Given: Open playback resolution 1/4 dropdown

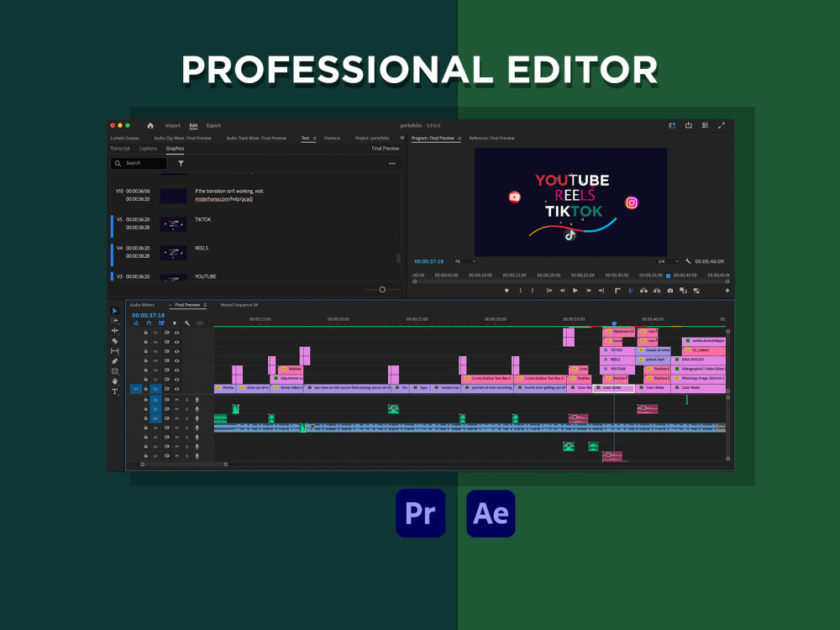Looking at the screenshot, I should point(668,261).
